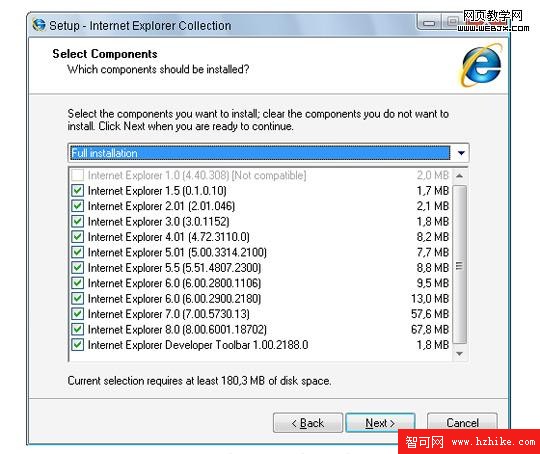540x454 pixels.
Task: Minimize the Setup window
Action: click(429, 23)
